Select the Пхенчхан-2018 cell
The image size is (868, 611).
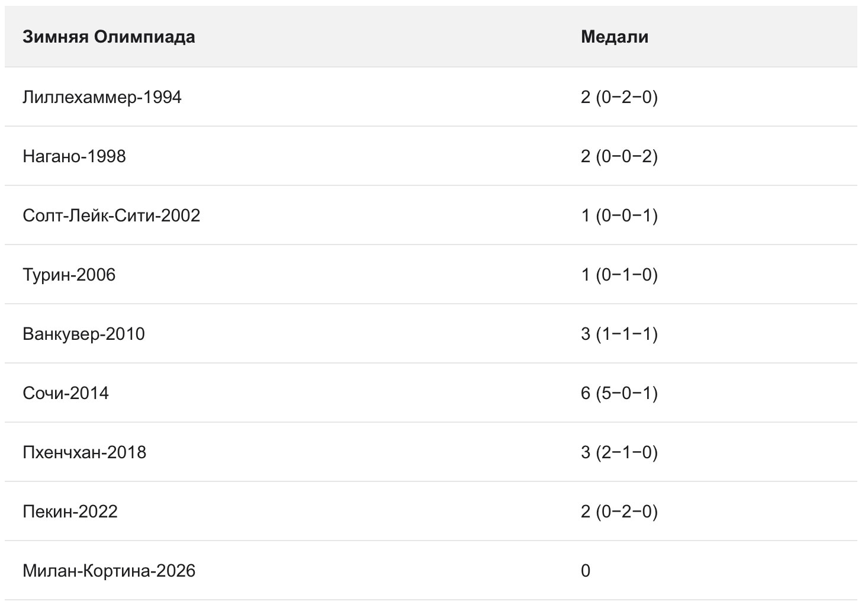click(x=84, y=452)
